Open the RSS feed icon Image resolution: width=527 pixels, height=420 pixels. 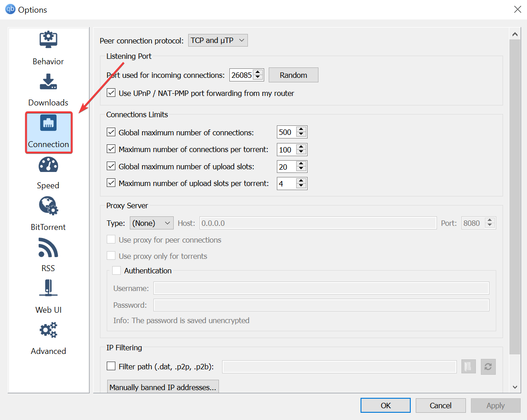[48, 247]
